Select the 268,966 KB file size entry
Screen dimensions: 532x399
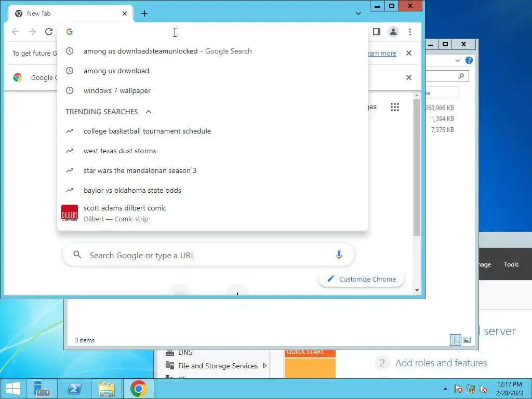click(440, 108)
